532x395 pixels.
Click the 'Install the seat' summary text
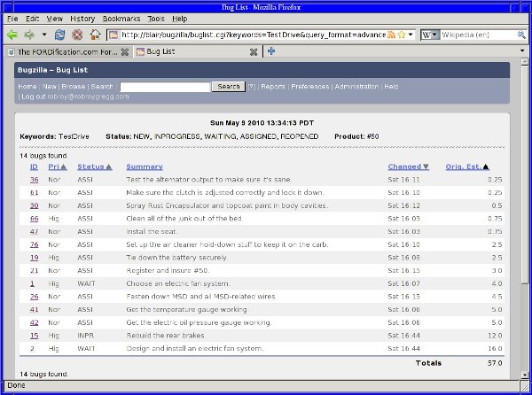tap(152, 231)
